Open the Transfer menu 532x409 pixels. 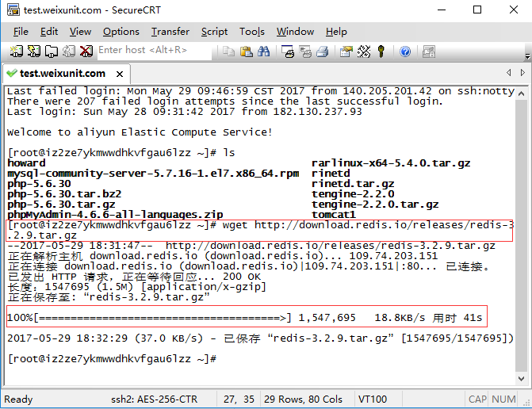[x=170, y=32]
